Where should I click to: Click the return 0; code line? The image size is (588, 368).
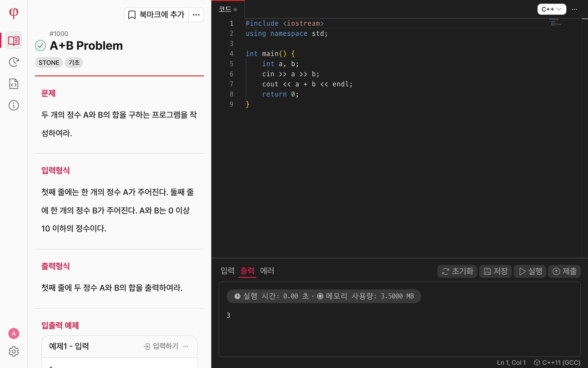tap(280, 94)
